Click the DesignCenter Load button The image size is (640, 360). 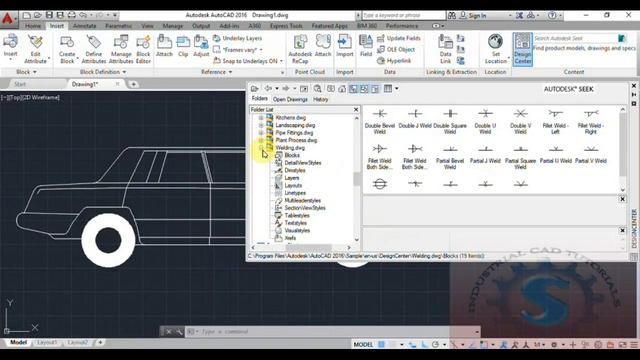(x=255, y=89)
